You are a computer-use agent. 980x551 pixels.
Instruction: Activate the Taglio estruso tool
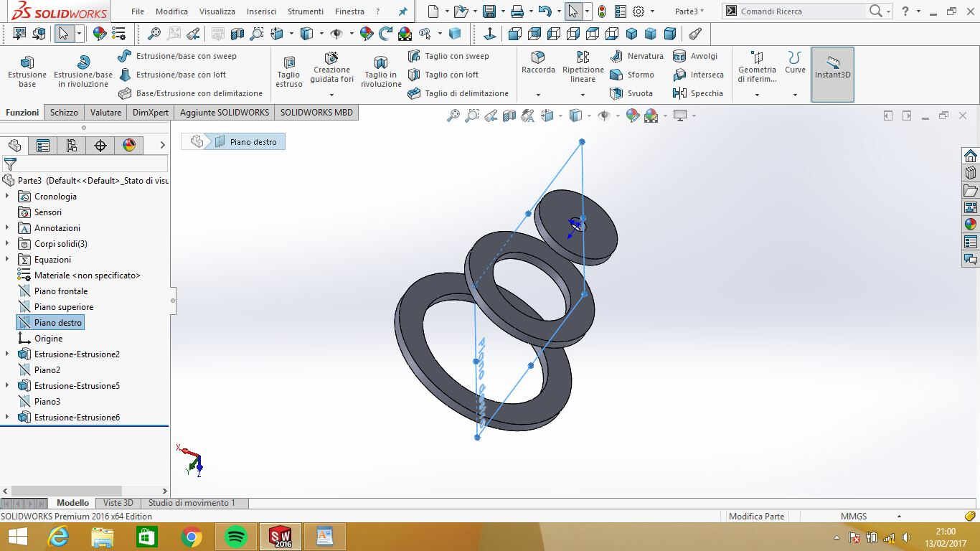tap(289, 71)
